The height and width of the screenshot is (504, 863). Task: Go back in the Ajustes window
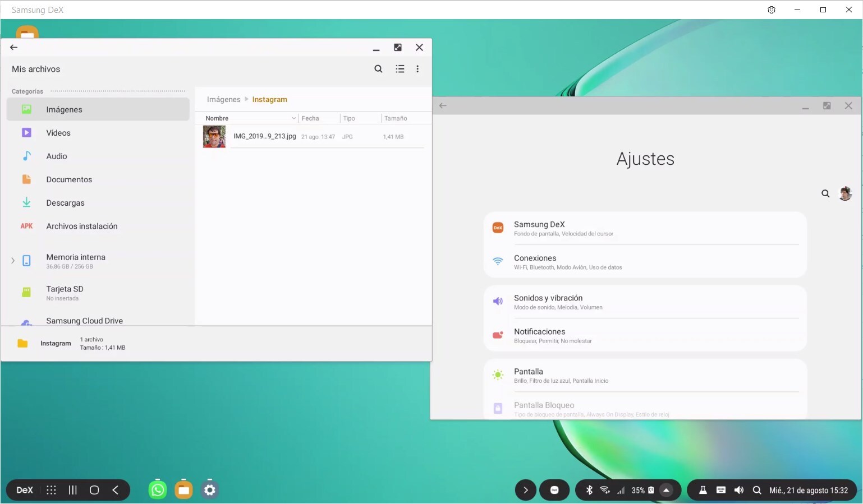click(x=443, y=105)
